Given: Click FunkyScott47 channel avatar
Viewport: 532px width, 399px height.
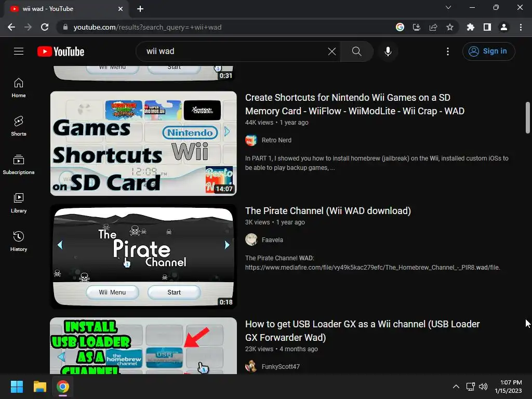Looking at the screenshot, I should (251, 367).
